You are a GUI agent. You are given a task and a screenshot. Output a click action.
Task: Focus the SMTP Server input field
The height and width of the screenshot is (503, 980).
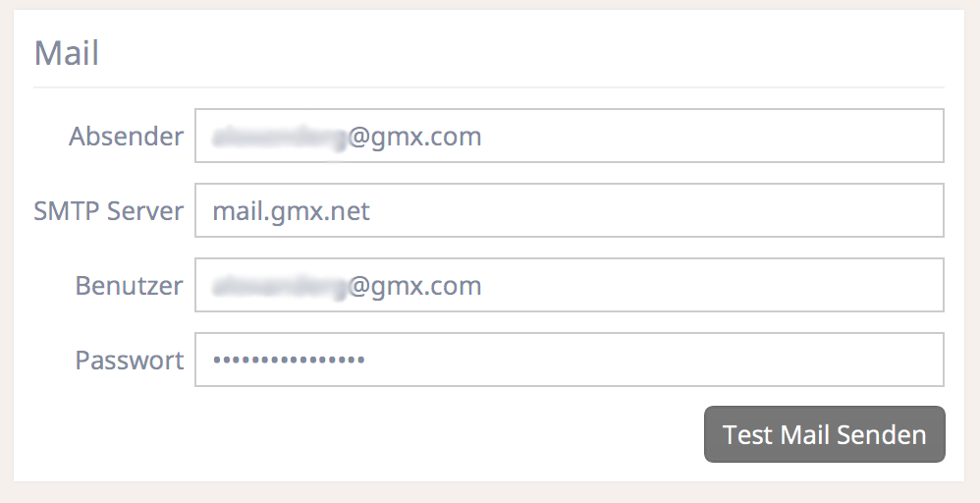570,210
